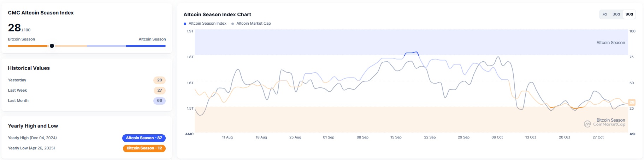644x160 pixels.
Task: Click the orange Bitcoin Season bar segment
Action: click(27, 46)
